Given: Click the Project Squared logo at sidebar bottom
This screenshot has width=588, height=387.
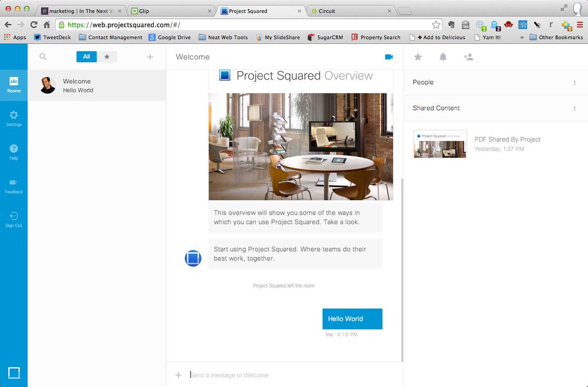Looking at the screenshot, I should 14,373.
